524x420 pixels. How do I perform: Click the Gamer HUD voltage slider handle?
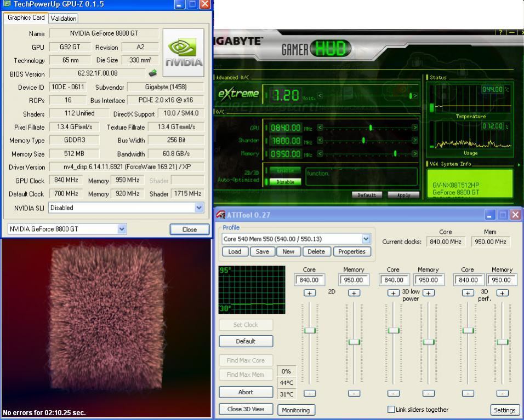click(x=411, y=96)
